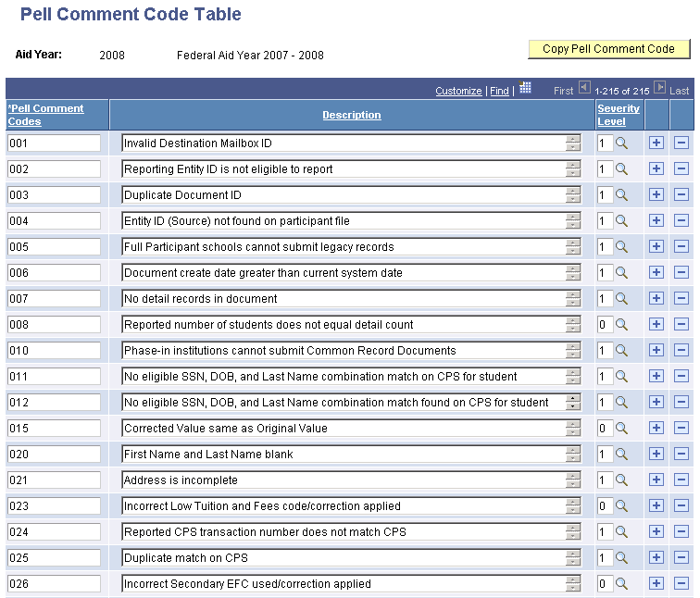Viewport: 700px width, 598px height.
Task: Delete the code 021 row
Action: (x=681, y=480)
